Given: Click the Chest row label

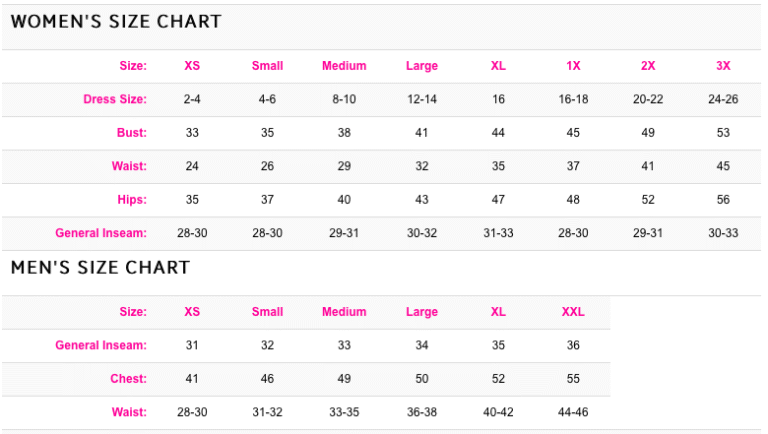Looking at the screenshot, I should (129, 379).
